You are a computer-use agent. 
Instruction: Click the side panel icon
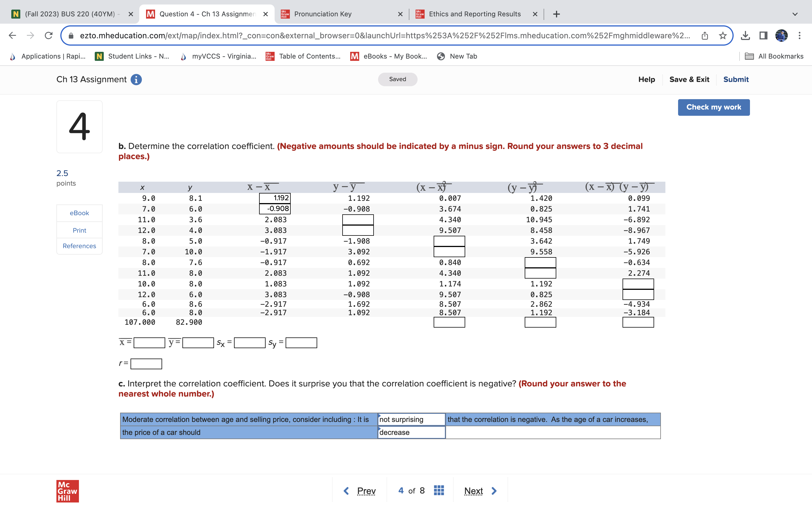coord(763,35)
